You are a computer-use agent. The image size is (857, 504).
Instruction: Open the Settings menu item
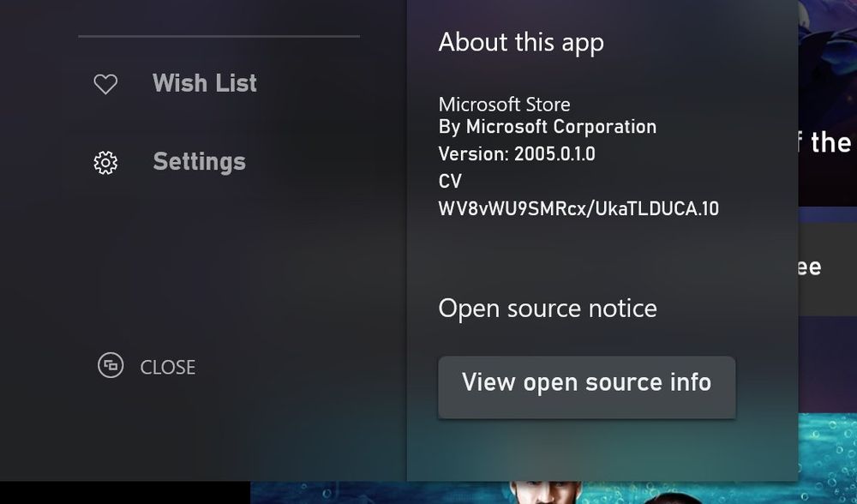pos(199,162)
